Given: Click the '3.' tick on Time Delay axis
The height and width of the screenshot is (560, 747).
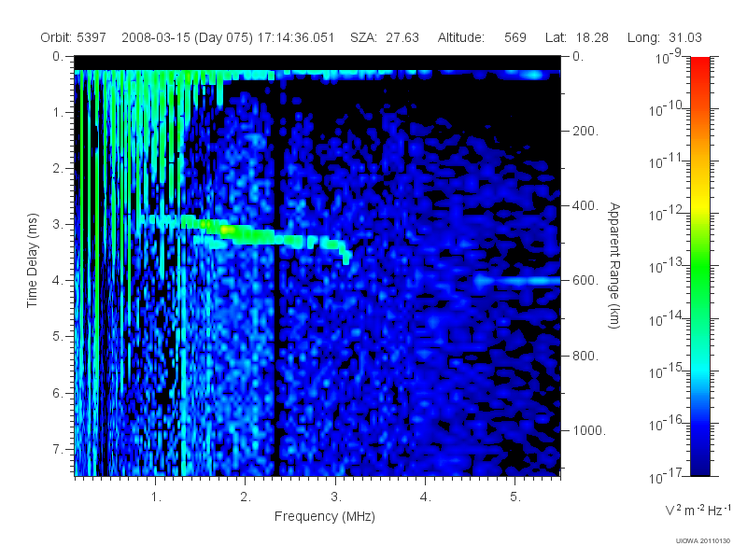Looking at the screenshot, I should click(58, 224).
